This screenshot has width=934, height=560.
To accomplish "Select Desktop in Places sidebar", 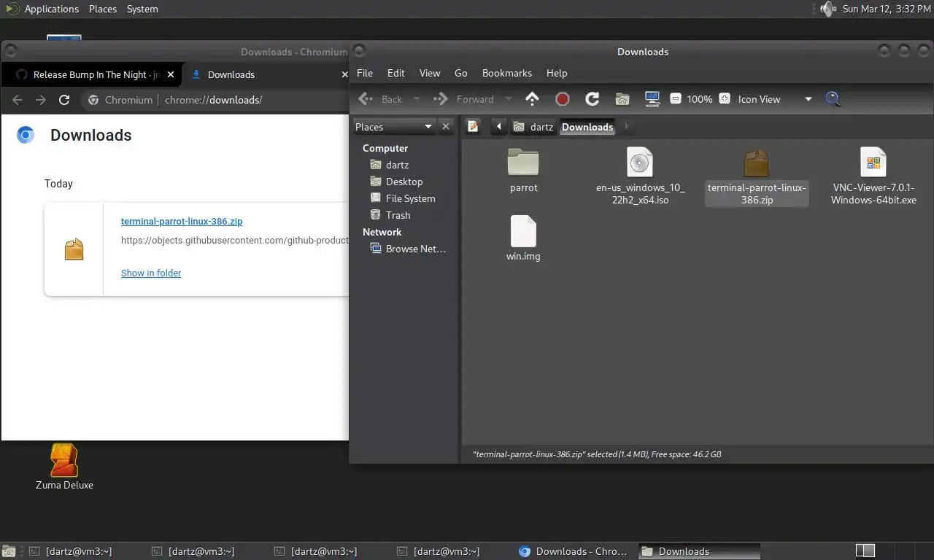I will tap(396, 182).
